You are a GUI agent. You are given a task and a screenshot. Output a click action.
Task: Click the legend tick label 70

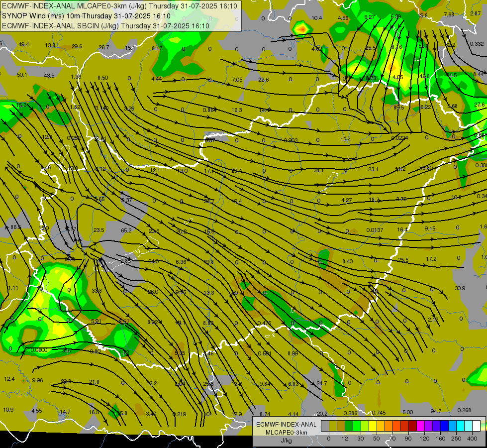click(x=392, y=439)
